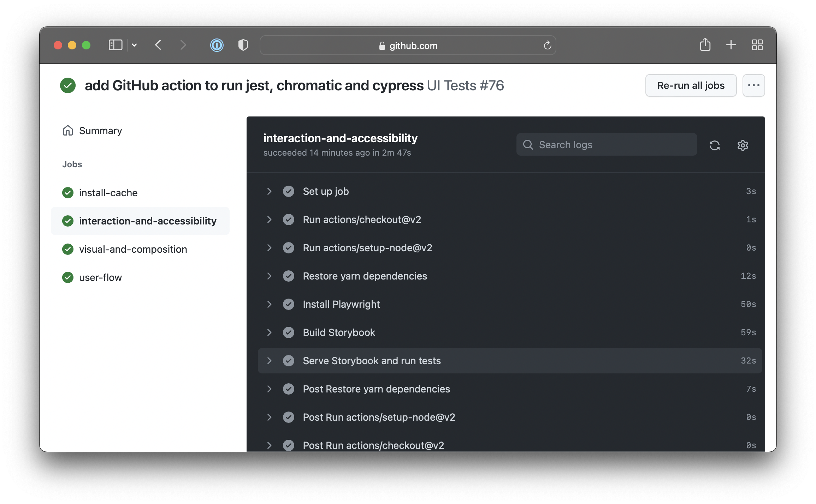Click the Safari share icon
816x504 pixels.
[x=705, y=45]
